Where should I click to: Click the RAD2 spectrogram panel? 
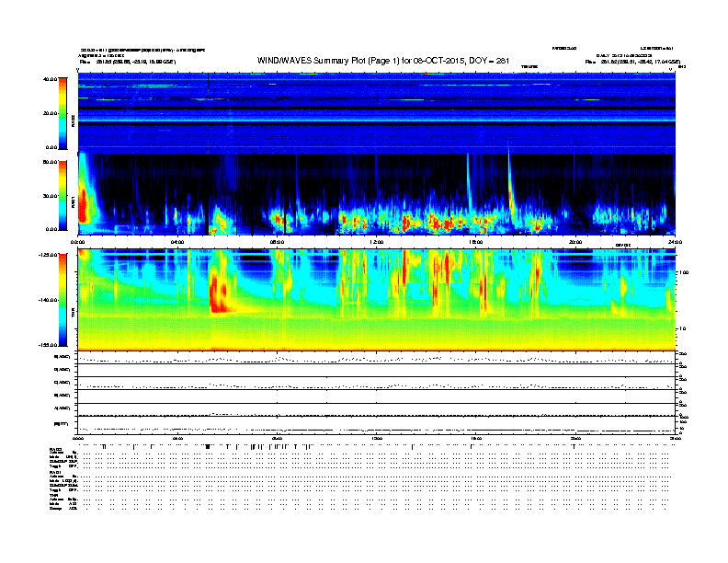click(377, 112)
